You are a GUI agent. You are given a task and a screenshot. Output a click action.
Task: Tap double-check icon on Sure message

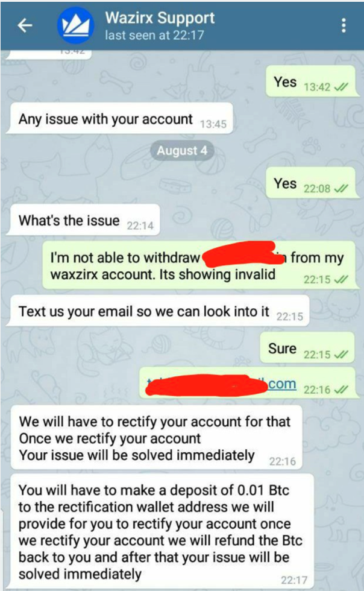coord(341,355)
